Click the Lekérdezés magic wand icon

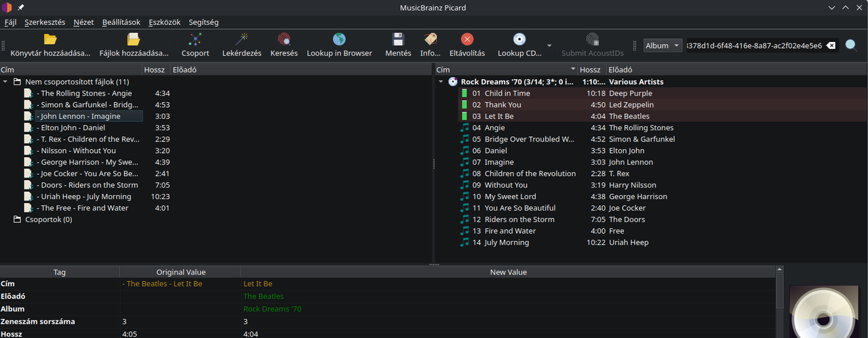point(242,39)
